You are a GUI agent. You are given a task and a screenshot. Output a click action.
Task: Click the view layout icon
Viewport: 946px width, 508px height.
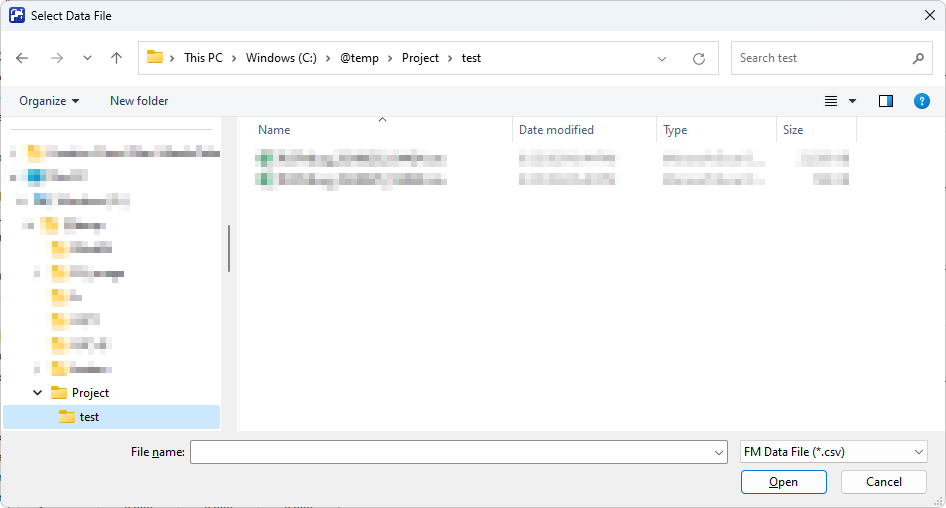(830, 101)
